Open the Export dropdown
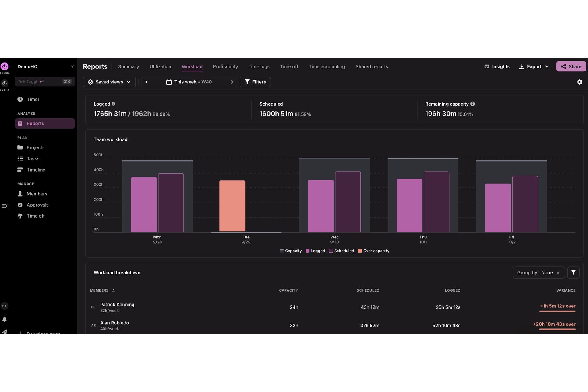588x392 pixels. (x=534, y=66)
